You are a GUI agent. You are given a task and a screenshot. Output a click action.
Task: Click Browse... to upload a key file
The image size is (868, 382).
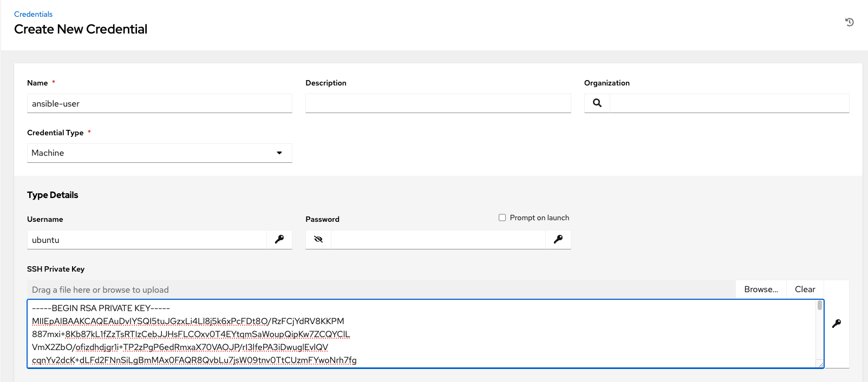[761, 289]
